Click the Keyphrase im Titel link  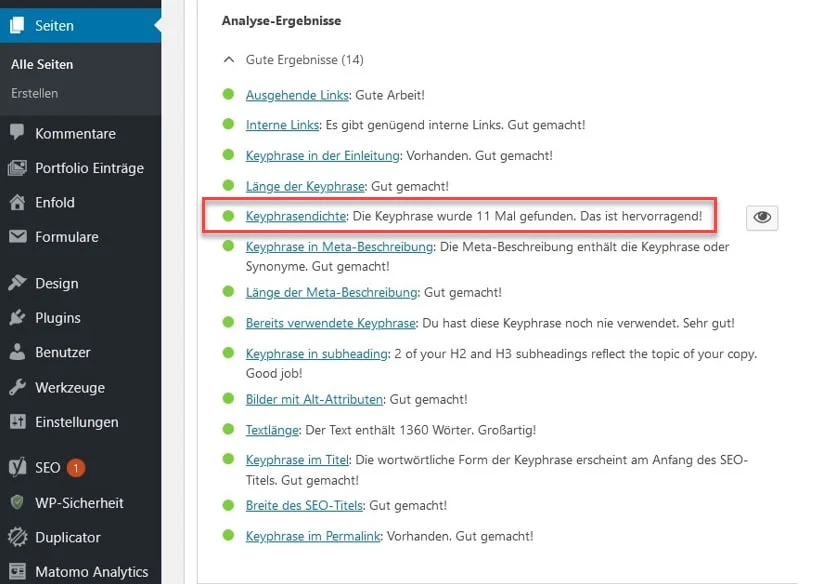tap(295, 460)
